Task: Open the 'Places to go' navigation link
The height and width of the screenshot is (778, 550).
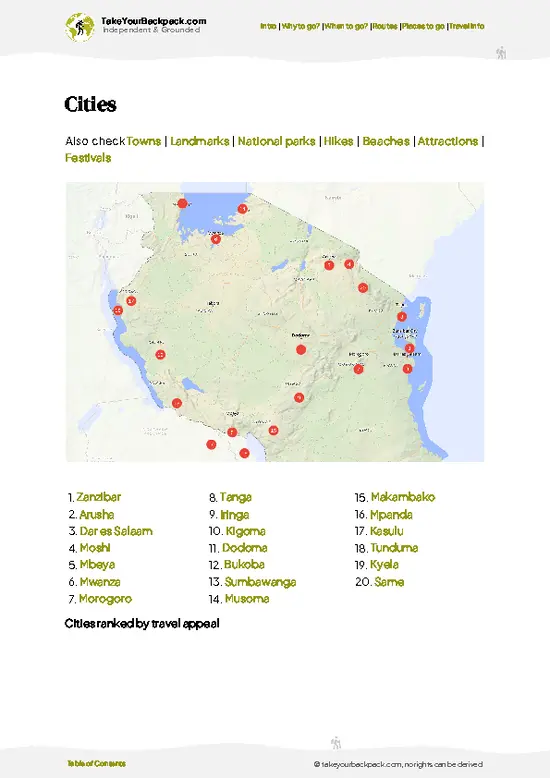Action: point(423,26)
